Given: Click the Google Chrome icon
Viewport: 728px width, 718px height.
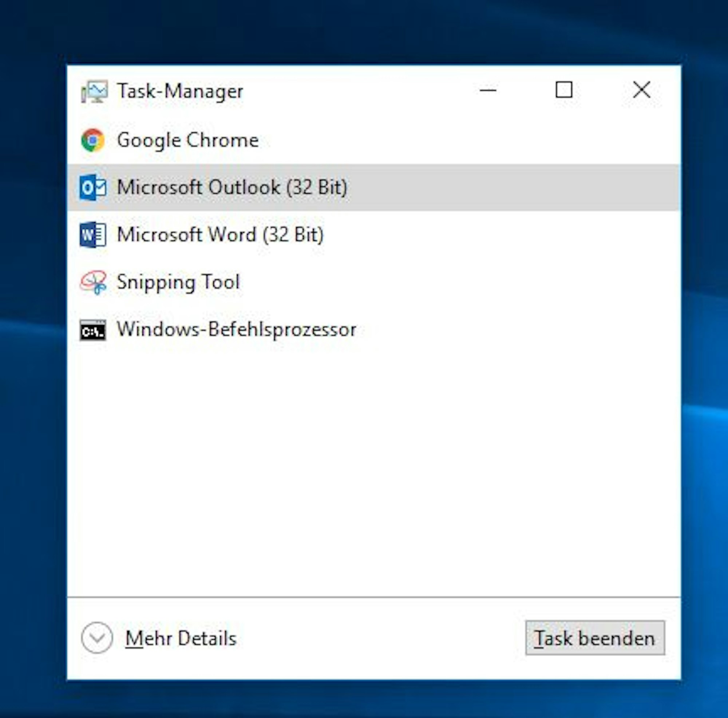Looking at the screenshot, I should 93,140.
